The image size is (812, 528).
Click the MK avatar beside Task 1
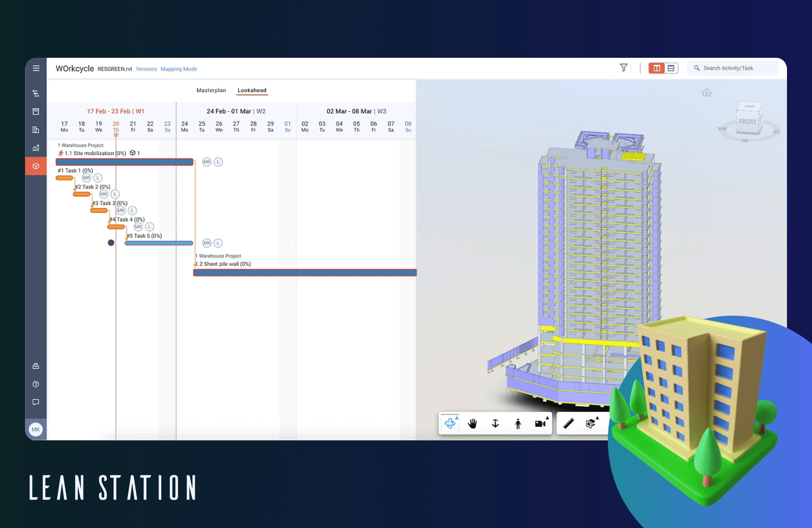[86, 178]
